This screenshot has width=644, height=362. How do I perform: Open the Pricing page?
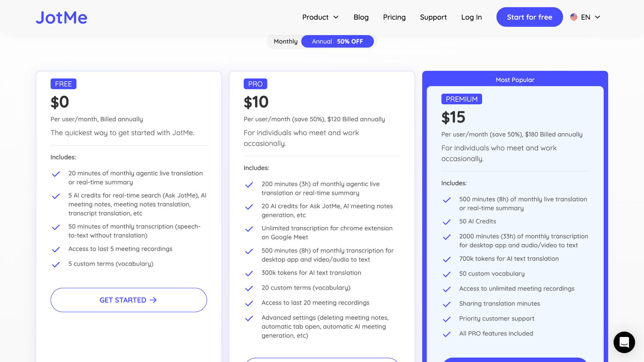point(394,17)
